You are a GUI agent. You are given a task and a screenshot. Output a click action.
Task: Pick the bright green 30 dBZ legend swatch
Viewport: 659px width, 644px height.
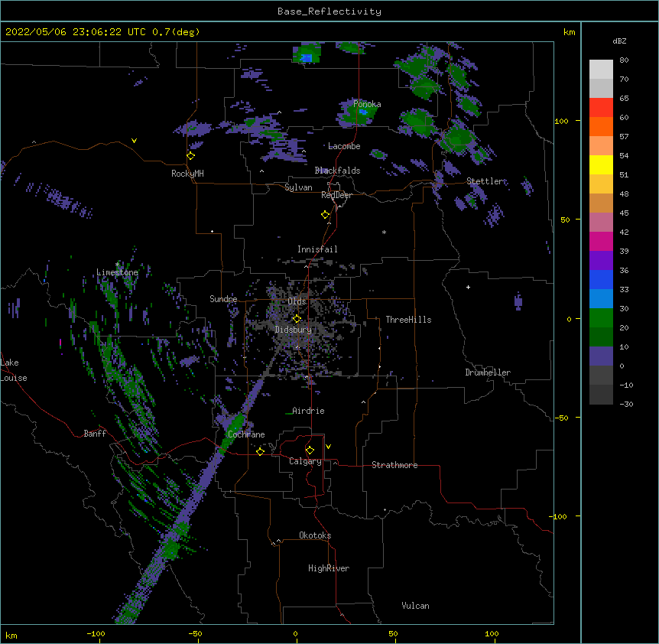[601, 318]
